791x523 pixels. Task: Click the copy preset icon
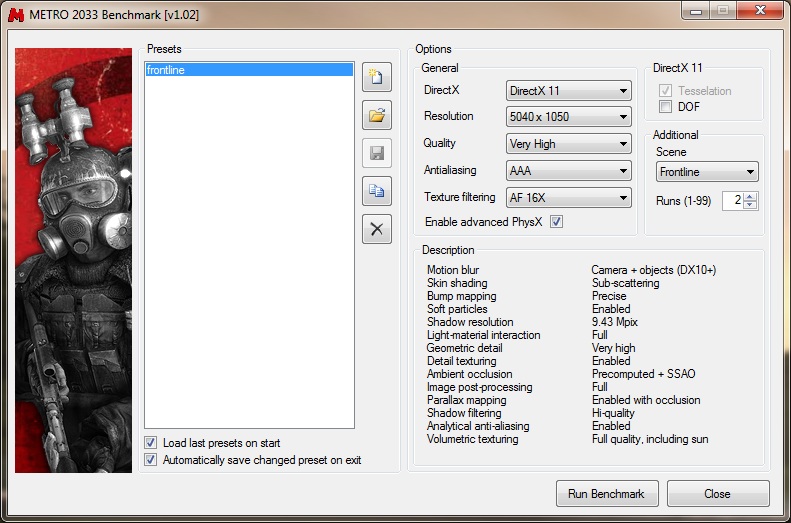(x=376, y=191)
